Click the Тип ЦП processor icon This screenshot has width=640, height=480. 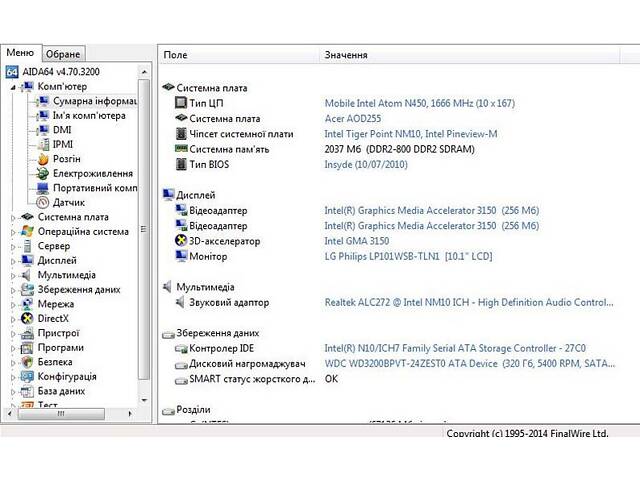[181, 103]
